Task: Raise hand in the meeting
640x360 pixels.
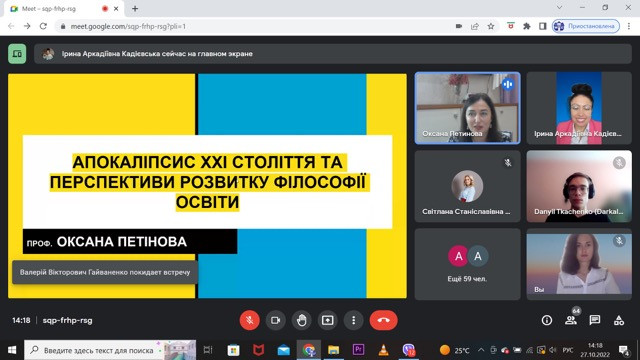Action: [302, 320]
